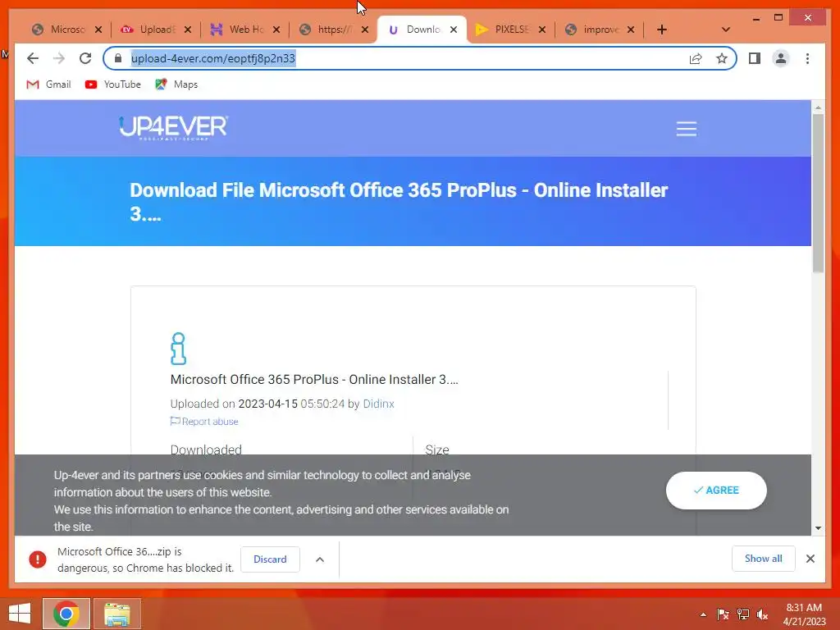This screenshot has width=840, height=630.
Task: Open the UP4EVER hamburger menu
Action: point(687,129)
